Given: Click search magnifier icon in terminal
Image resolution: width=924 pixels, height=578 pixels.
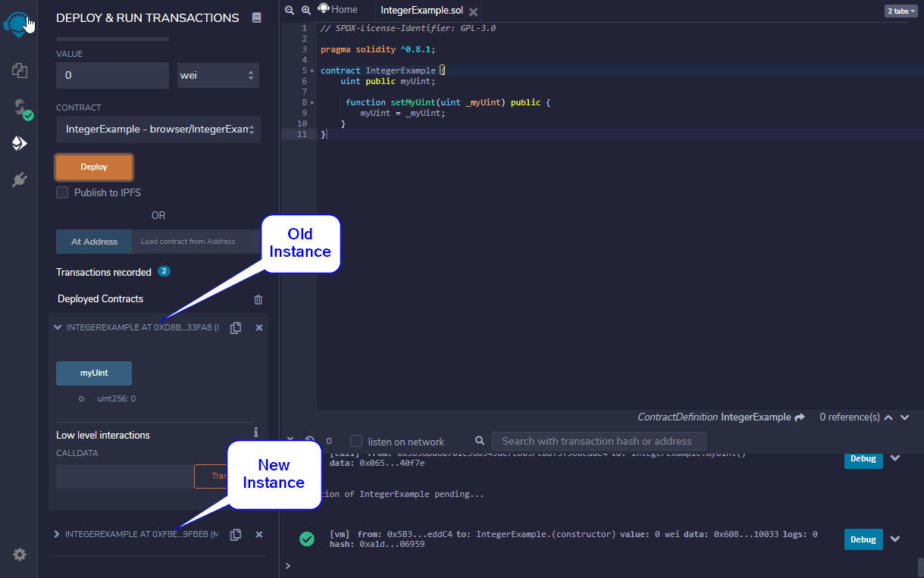Looking at the screenshot, I should (x=479, y=440).
